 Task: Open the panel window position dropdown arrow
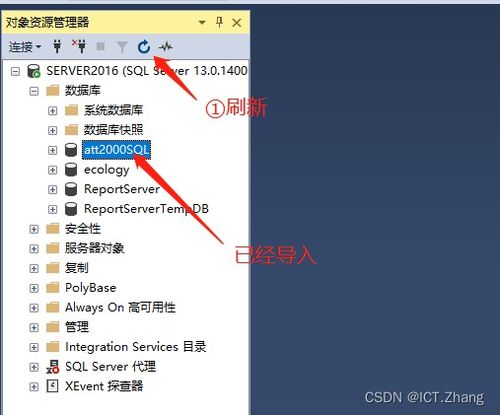(202, 23)
